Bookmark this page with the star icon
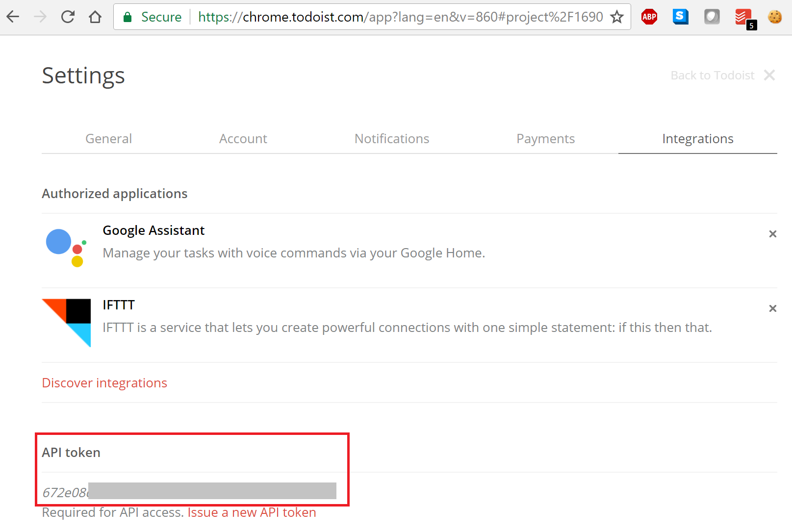The width and height of the screenshot is (792, 532). 616,17
